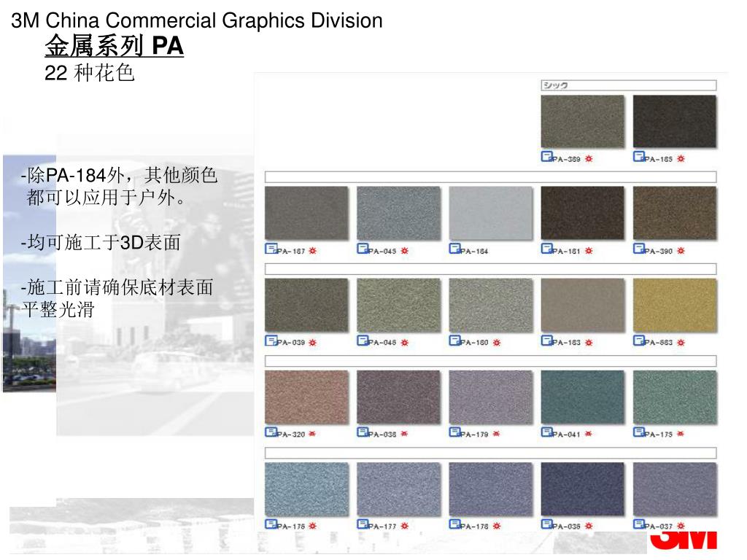This screenshot has height=560, width=747.
Task: Select the PA-185 black metallic swatch
Action: (675, 122)
